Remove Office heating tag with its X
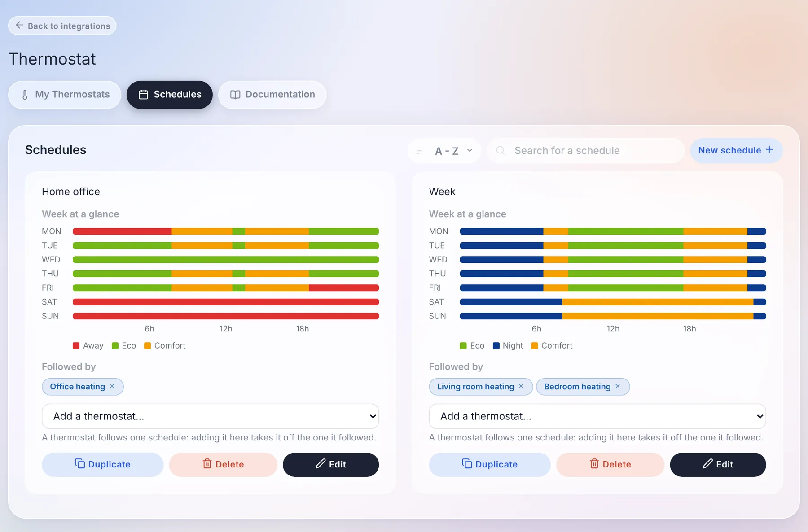 coord(112,386)
